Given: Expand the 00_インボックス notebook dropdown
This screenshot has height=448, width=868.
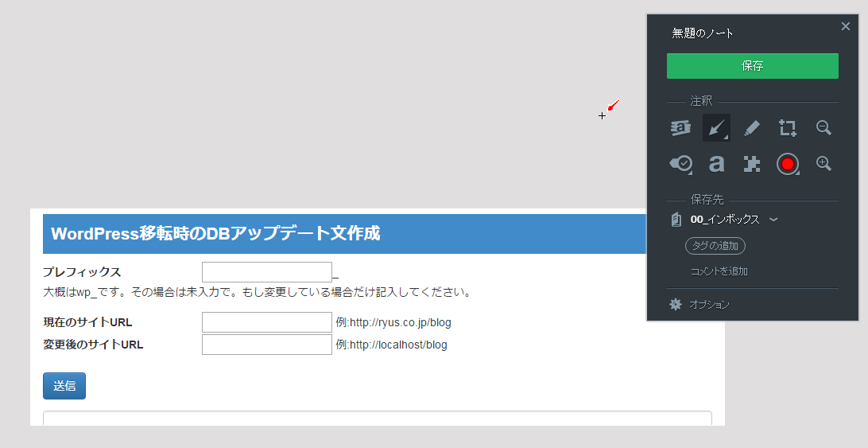Looking at the screenshot, I should coord(773,220).
